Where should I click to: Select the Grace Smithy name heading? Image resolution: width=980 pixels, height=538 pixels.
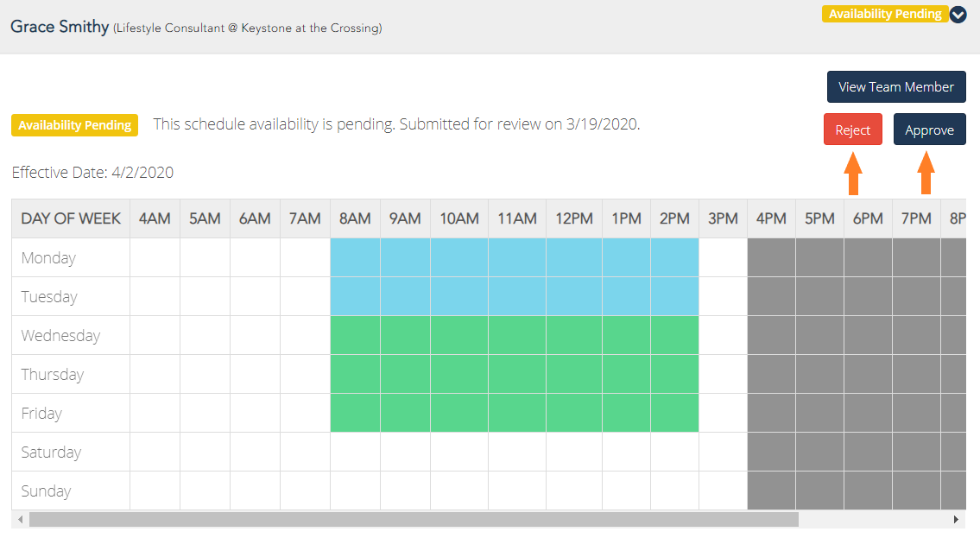click(60, 26)
